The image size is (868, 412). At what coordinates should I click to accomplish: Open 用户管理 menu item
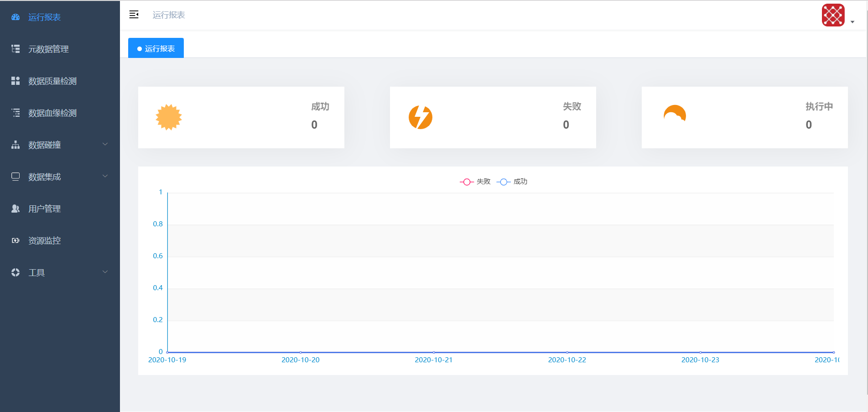click(60, 209)
